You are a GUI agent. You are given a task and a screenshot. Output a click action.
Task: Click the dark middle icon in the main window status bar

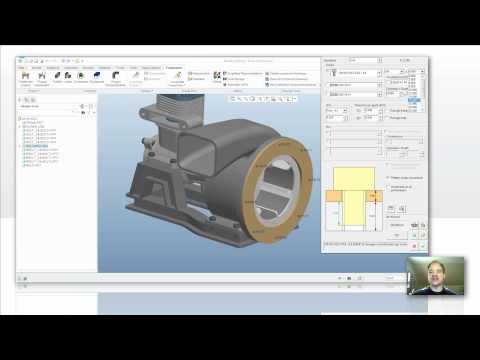(x=349, y=278)
